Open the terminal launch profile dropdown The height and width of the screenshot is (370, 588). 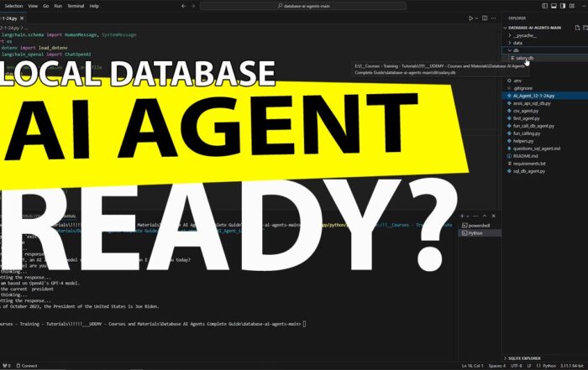click(x=468, y=216)
